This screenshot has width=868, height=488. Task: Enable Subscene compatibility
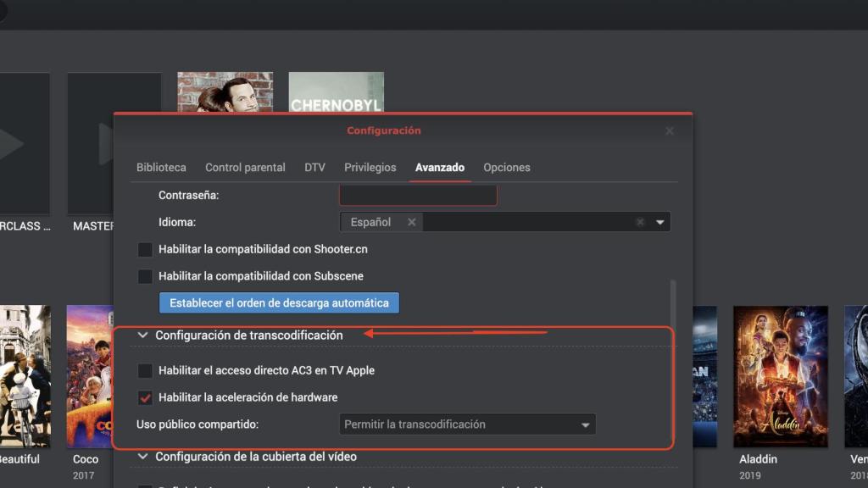click(x=144, y=276)
